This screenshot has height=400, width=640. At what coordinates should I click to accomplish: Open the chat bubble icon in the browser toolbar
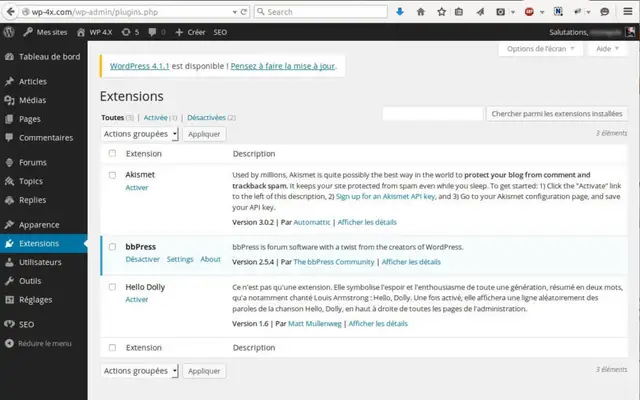pos(604,12)
